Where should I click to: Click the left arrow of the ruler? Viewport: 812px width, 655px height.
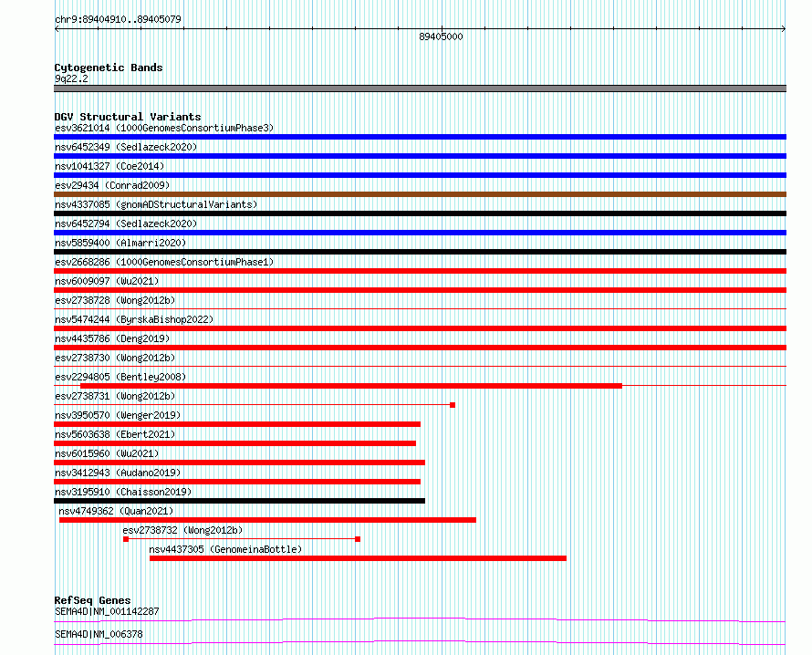click(x=57, y=29)
